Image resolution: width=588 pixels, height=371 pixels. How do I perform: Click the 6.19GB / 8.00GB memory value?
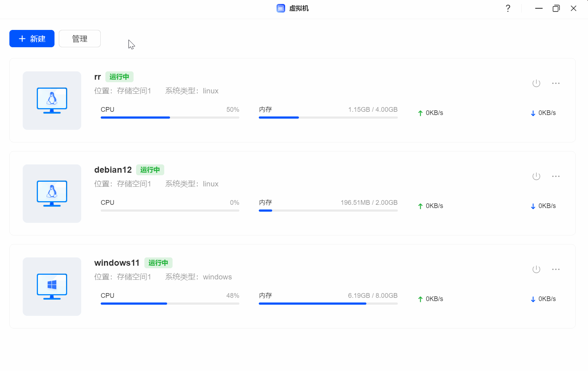(373, 296)
